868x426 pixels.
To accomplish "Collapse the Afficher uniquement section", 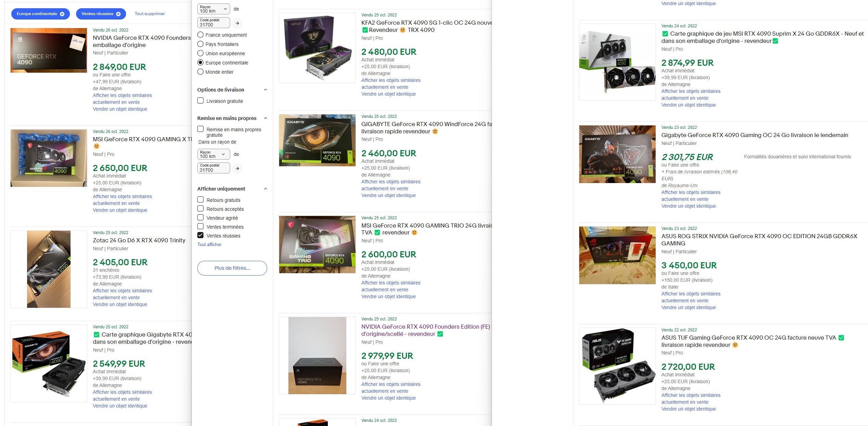I will [265, 189].
